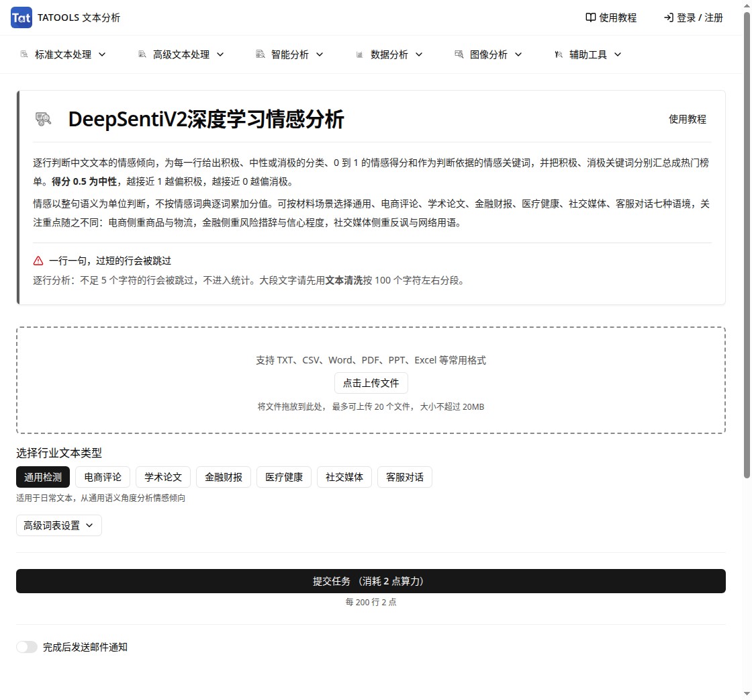The width and height of the screenshot is (752, 700).
Task: Enable 完成后发送邮件通知 switch
Action: tap(27, 647)
